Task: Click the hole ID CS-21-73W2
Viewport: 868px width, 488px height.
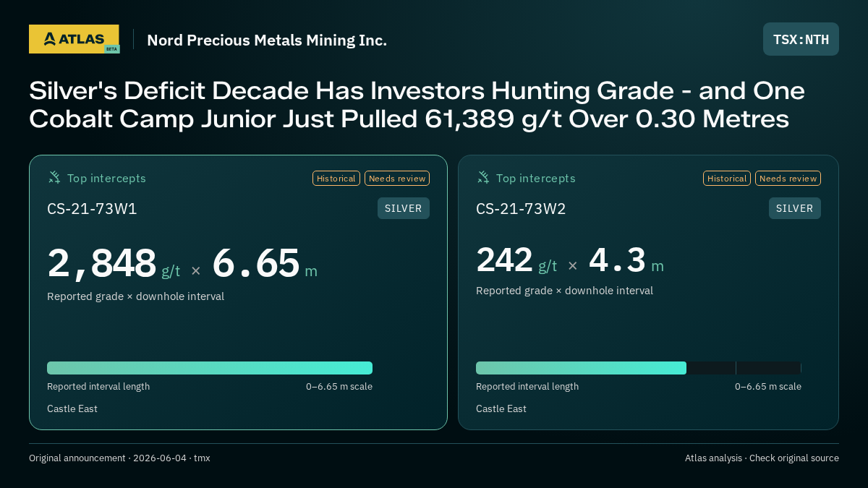Action: click(x=521, y=209)
